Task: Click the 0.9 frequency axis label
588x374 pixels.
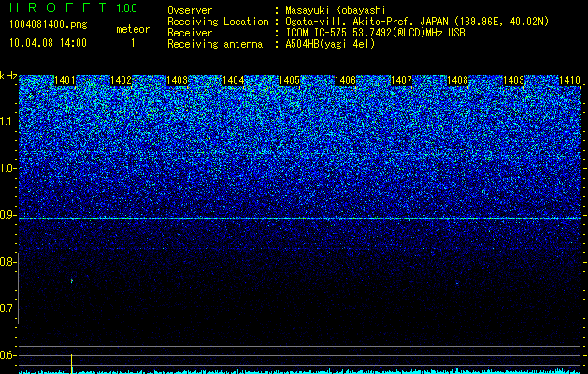Action: coord(7,215)
